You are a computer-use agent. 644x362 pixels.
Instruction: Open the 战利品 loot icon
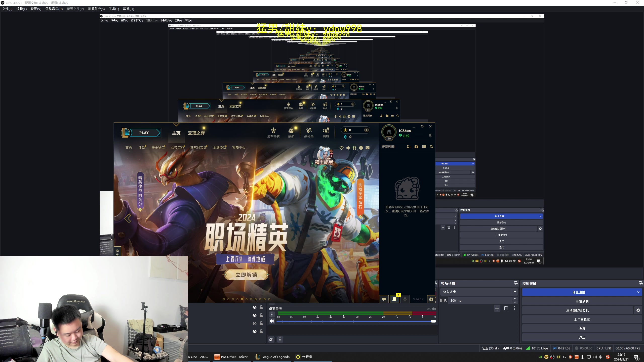tap(309, 132)
